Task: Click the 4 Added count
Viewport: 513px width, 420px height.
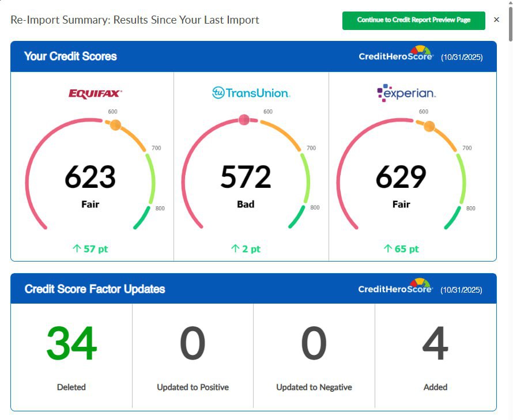Action: coord(435,343)
